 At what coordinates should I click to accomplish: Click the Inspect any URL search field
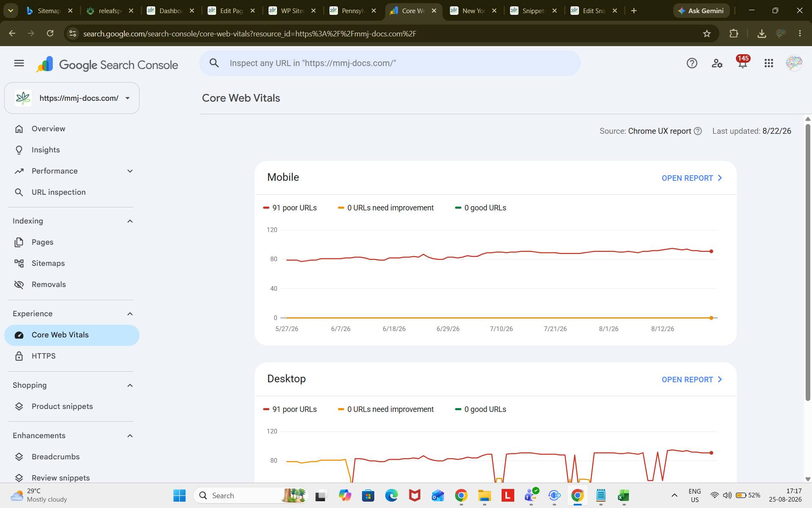(x=390, y=63)
